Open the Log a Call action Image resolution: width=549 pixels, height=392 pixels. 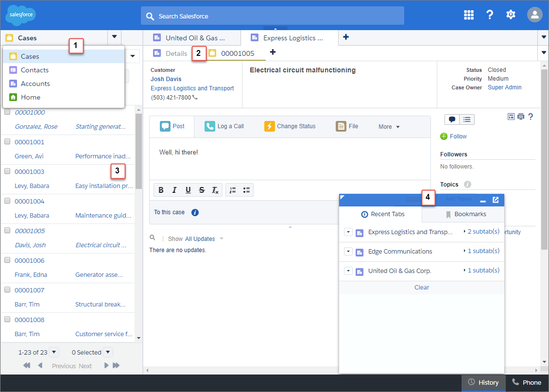224,126
